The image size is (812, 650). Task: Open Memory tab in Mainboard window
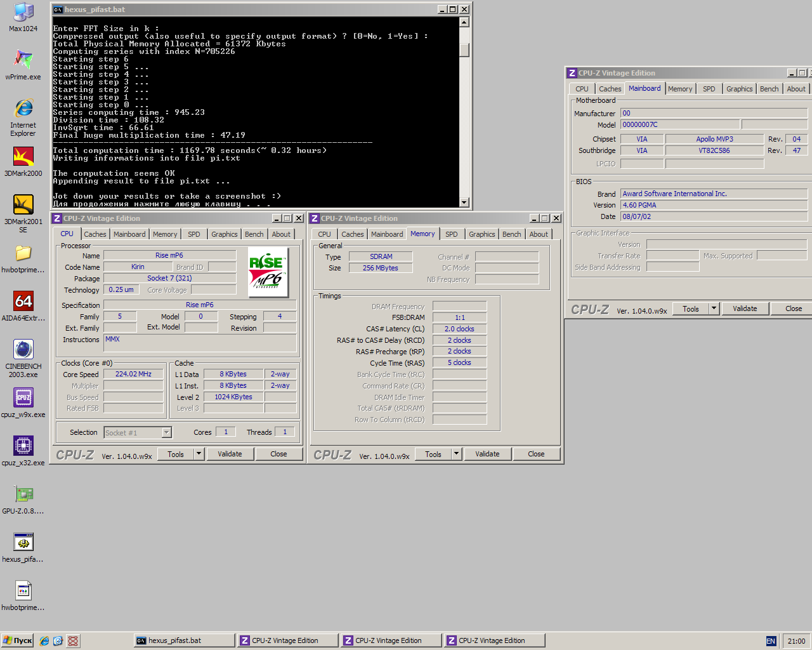(x=680, y=89)
